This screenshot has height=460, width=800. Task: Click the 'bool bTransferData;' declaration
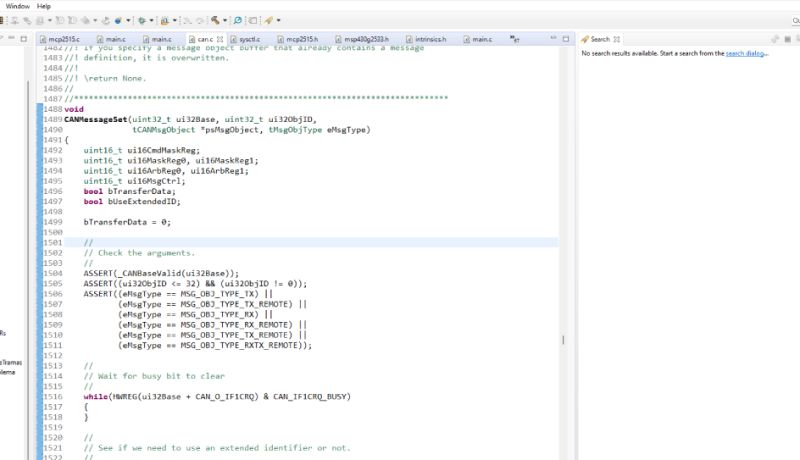tap(130, 191)
